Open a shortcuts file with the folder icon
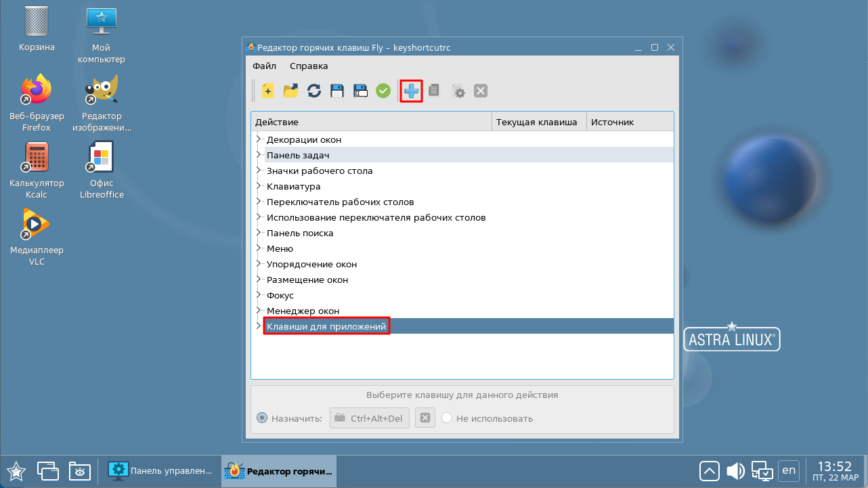This screenshot has height=488, width=868. click(291, 91)
